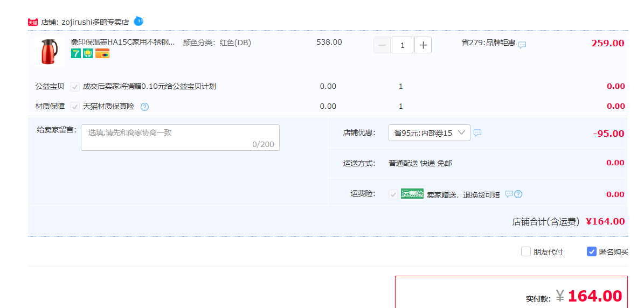This screenshot has width=644, height=308.
Task: Decrease quantity with the minus button
Action: point(382,45)
